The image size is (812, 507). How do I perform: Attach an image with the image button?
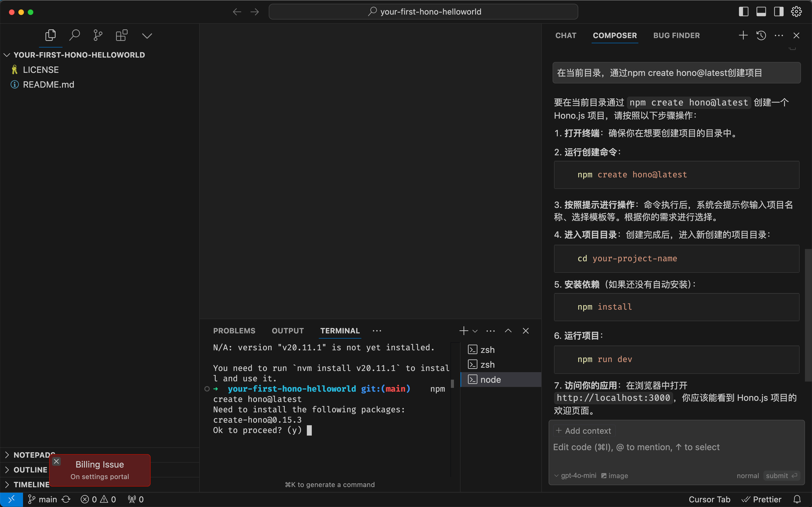point(615,476)
